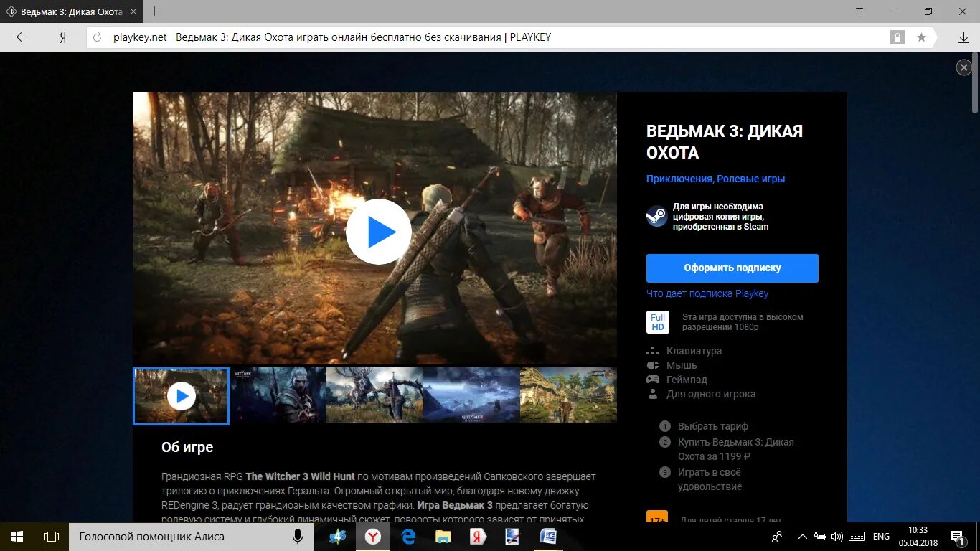980x551 pixels.
Task: Click step 3 number icon 'Играть в своё'
Action: point(665,472)
